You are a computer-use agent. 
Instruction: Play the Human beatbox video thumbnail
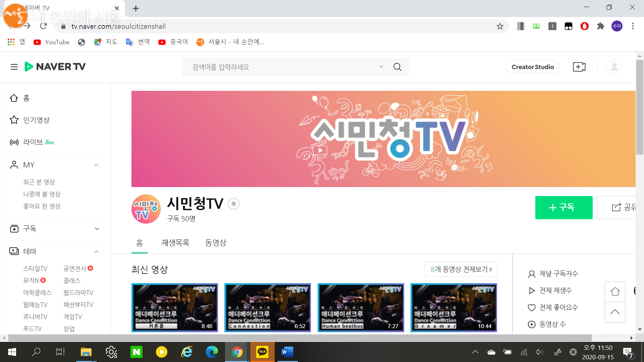coord(361,307)
